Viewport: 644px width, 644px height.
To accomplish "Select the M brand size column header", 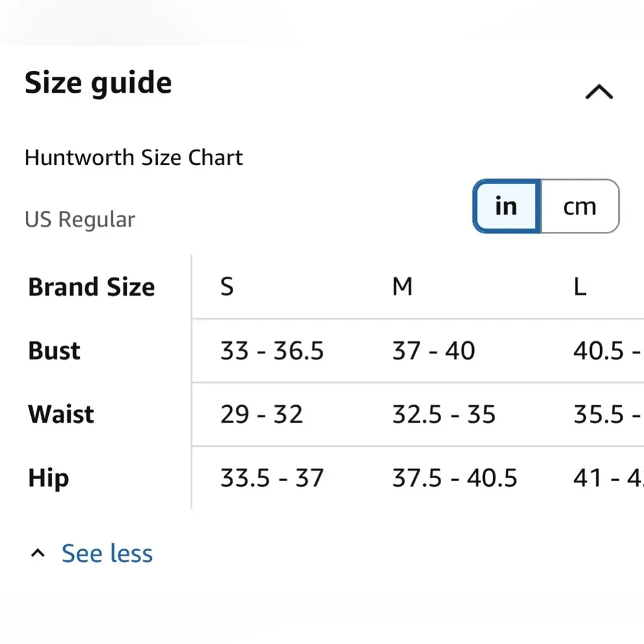I will click(x=402, y=287).
